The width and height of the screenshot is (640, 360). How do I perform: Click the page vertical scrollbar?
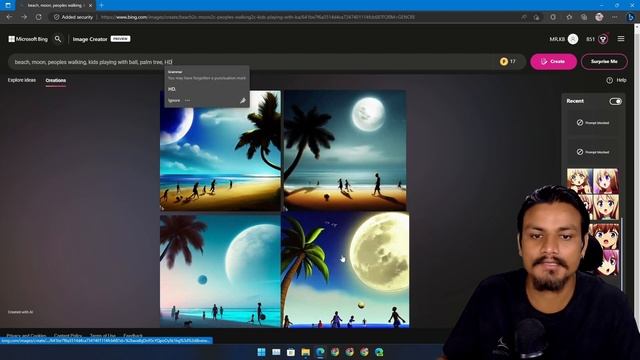[637, 176]
